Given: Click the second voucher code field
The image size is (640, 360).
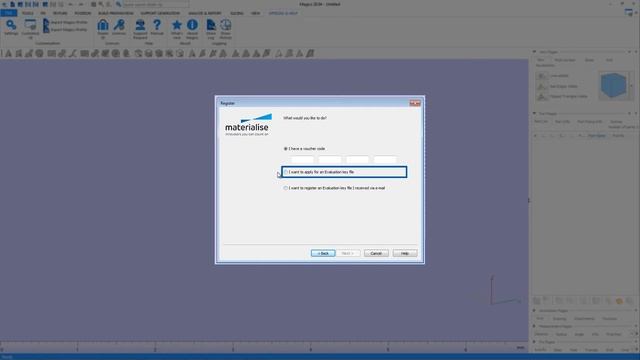Looking at the screenshot, I should 330,160.
